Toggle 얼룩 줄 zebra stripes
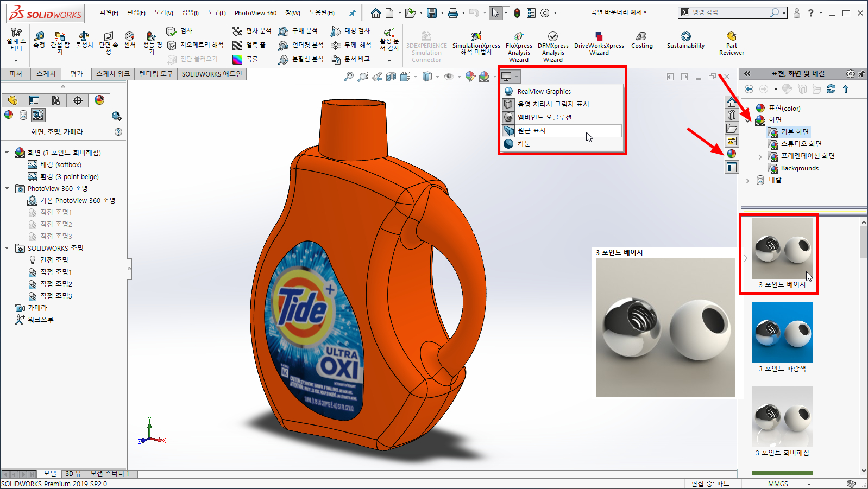The height and width of the screenshot is (489, 868). pos(249,45)
